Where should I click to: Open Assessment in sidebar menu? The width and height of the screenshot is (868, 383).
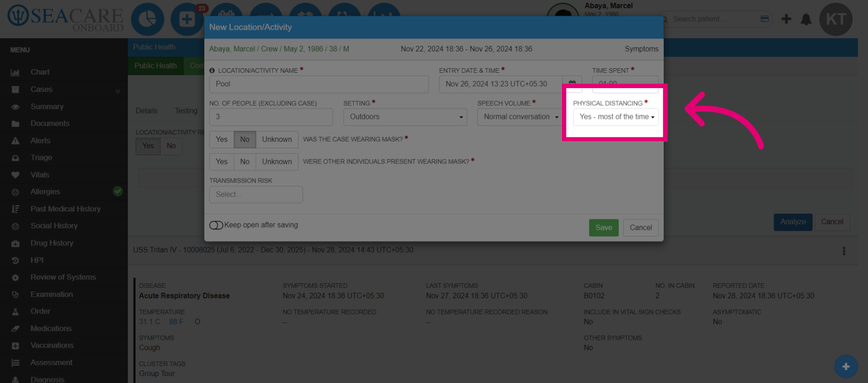pos(52,363)
